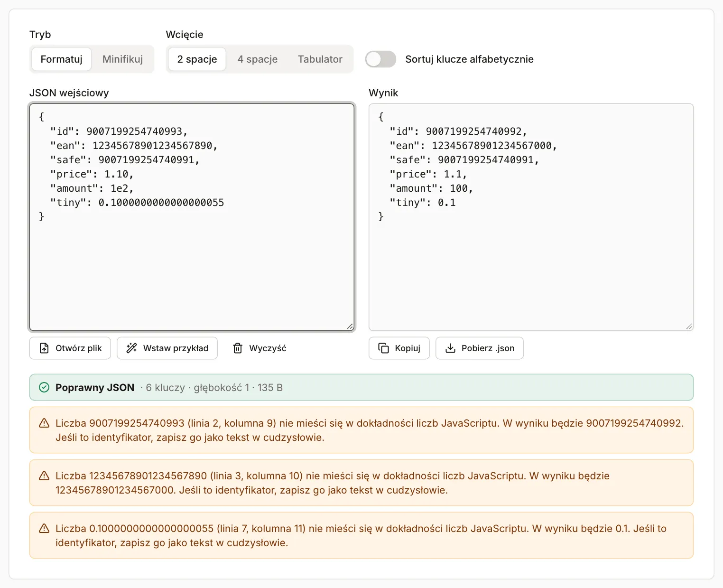Switch to Minifikuj mode
Image resolution: width=723 pixels, height=588 pixels.
(x=122, y=59)
